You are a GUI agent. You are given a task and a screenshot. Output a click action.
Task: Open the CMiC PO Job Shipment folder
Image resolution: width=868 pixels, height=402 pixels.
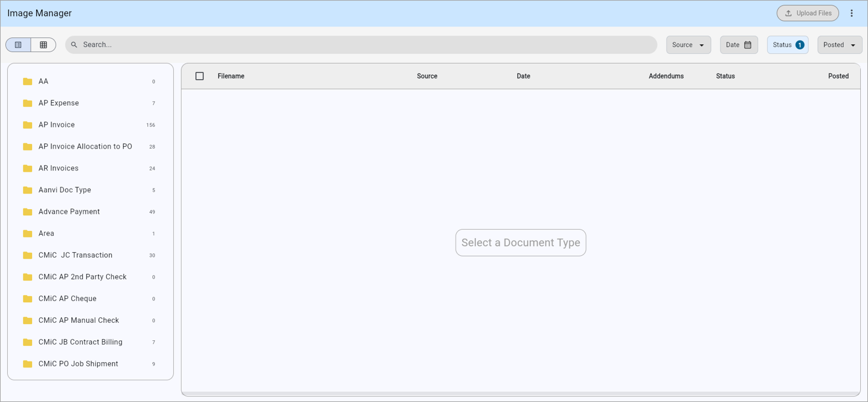(91, 365)
